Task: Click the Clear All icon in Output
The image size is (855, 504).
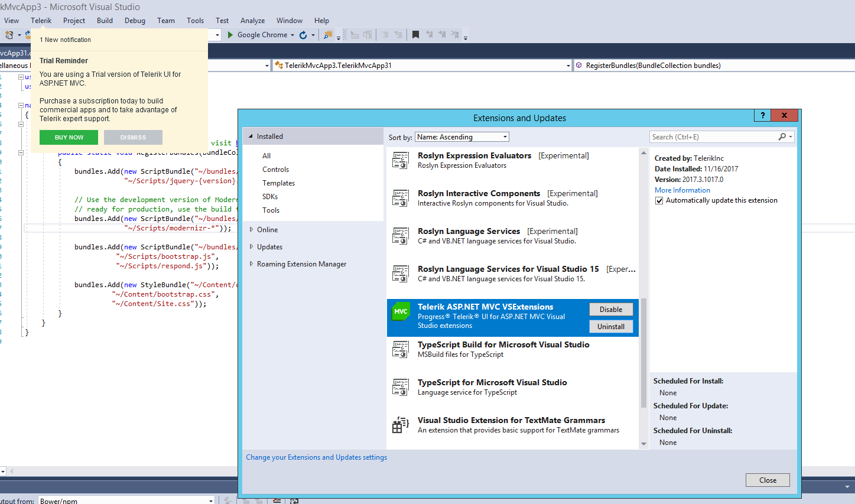Action: (x=277, y=501)
